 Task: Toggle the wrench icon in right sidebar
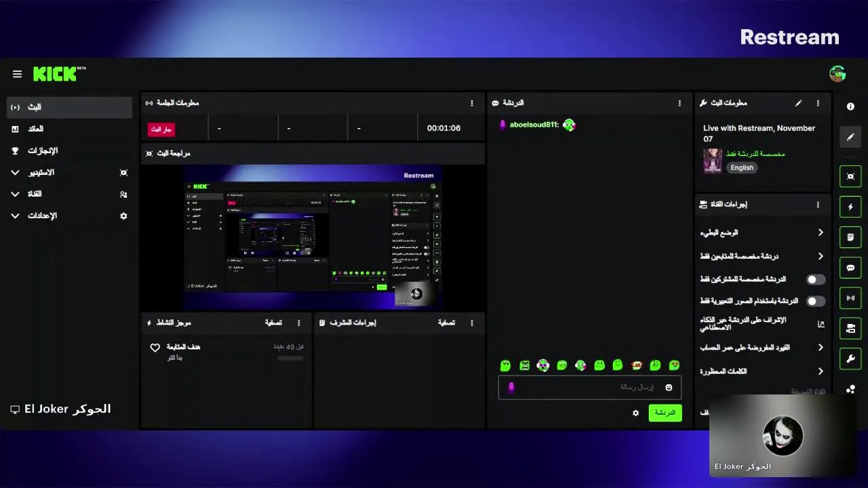click(x=850, y=359)
